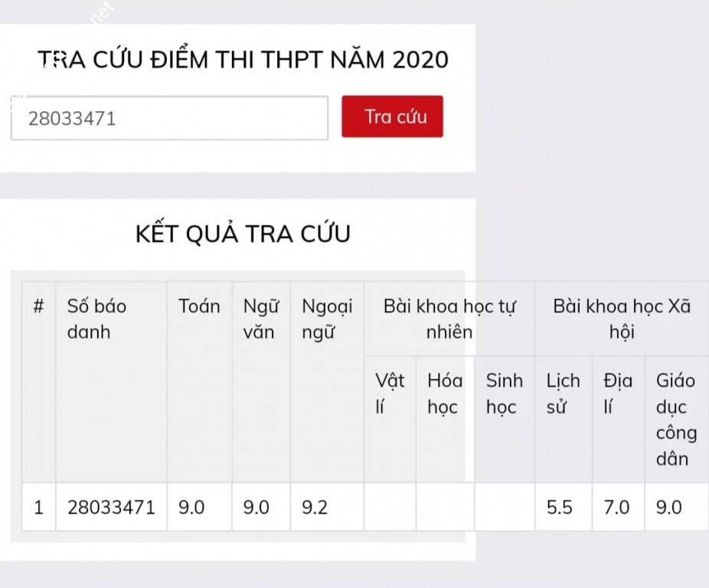Viewport: 709px width, 588px height.
Task: Select the Ngữ văn column header
Action: [260, 319]
